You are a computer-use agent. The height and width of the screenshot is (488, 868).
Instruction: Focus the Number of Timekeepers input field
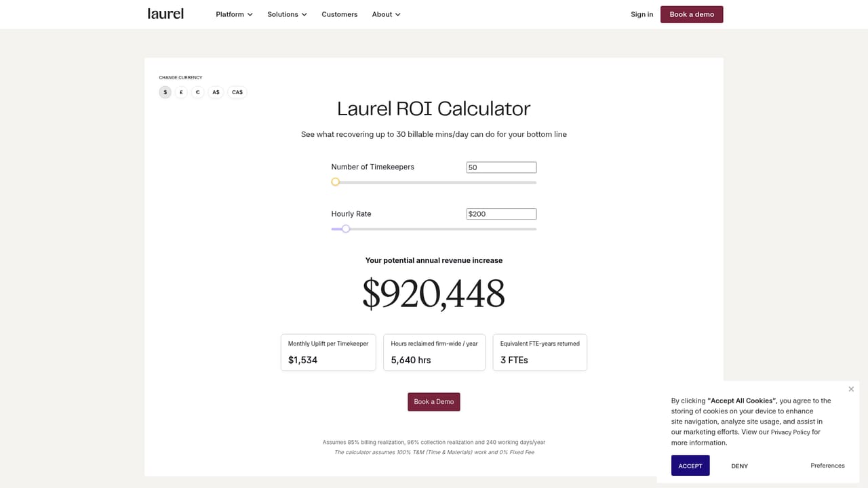(501, 167)
